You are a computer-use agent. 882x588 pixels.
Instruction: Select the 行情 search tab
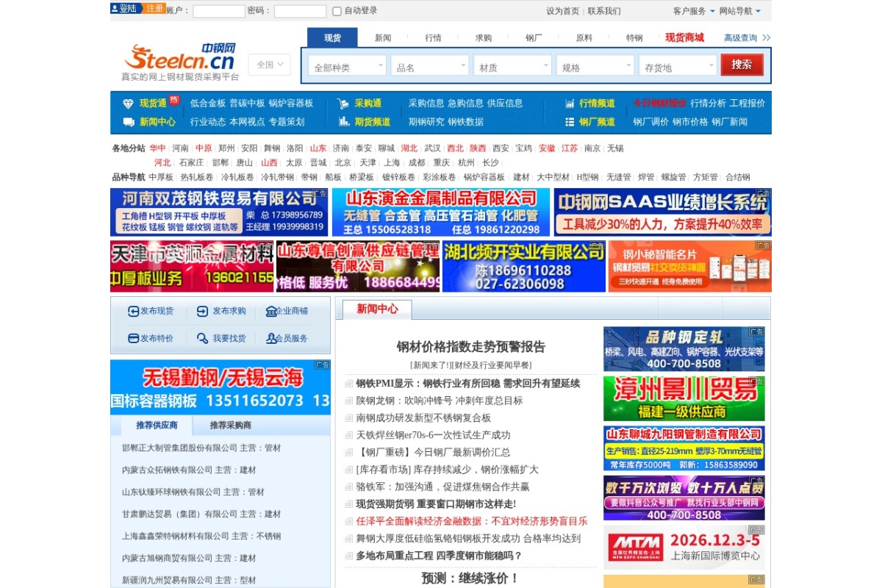tap(433, 38)
